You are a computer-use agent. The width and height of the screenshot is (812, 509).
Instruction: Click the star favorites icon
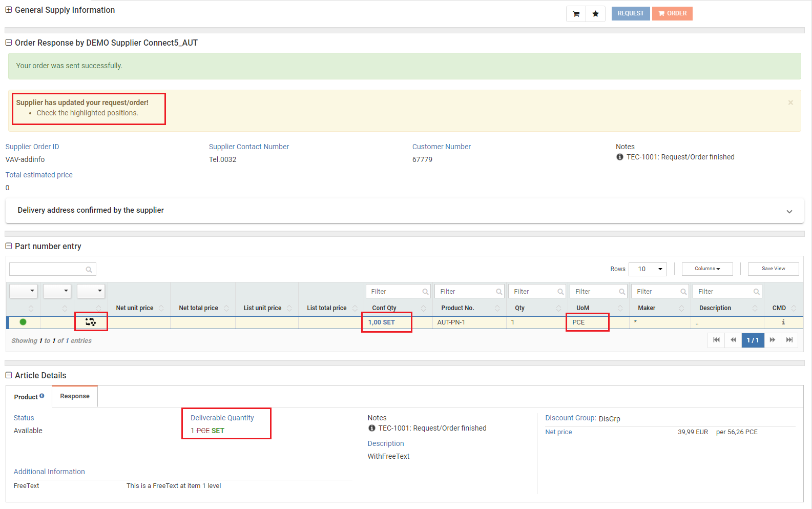click(x=595, y=14)
